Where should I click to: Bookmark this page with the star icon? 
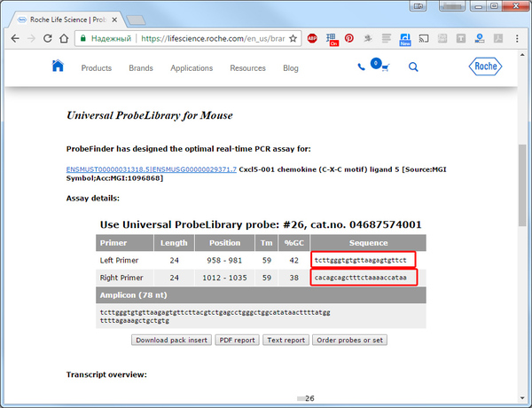293,38
